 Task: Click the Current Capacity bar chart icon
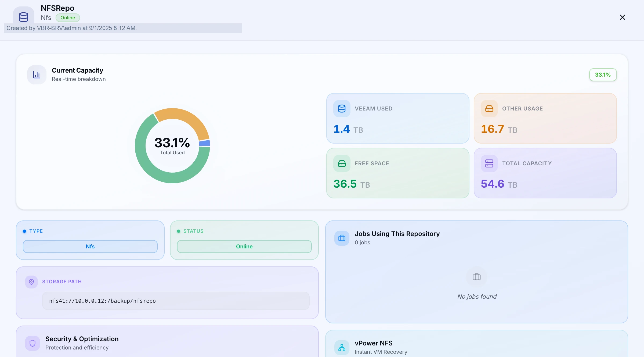37,75
